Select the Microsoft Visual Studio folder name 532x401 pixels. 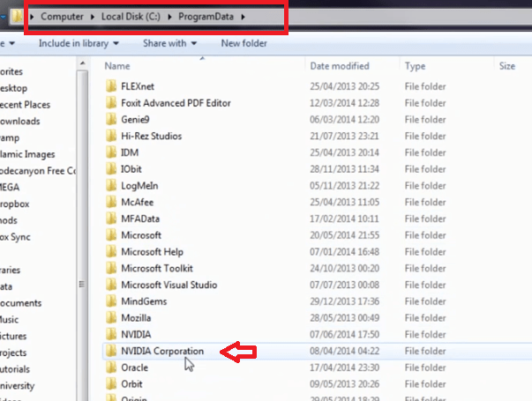pos(169,285)
